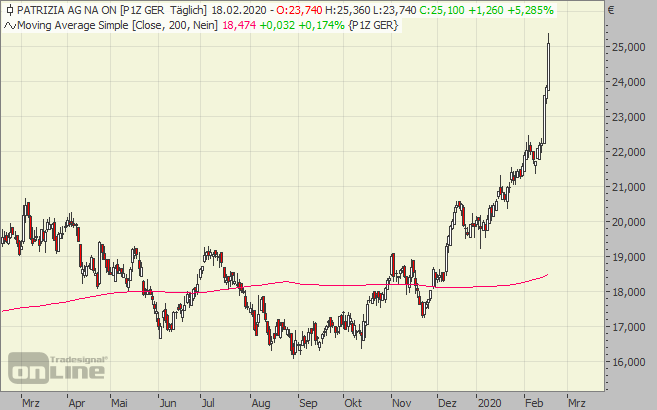Click the percent change +5,285%
Screen dimensions: 657x410
click(530, 10)
